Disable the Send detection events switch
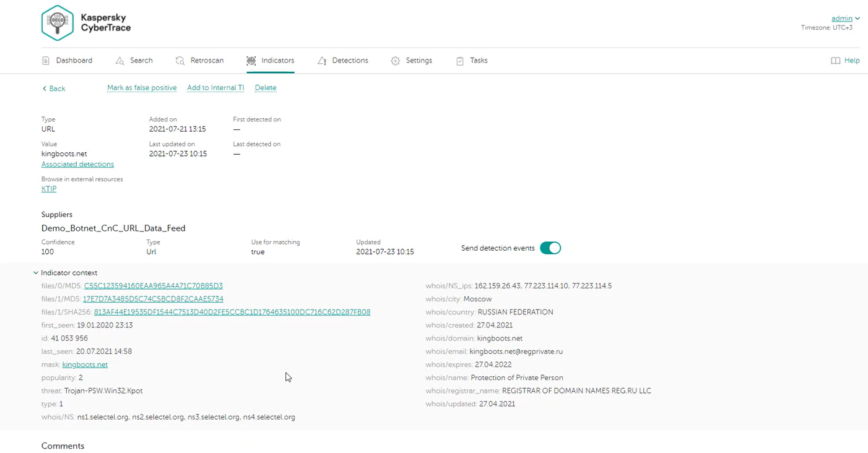The height and width of the screenshot is (453, 868). 550,248
